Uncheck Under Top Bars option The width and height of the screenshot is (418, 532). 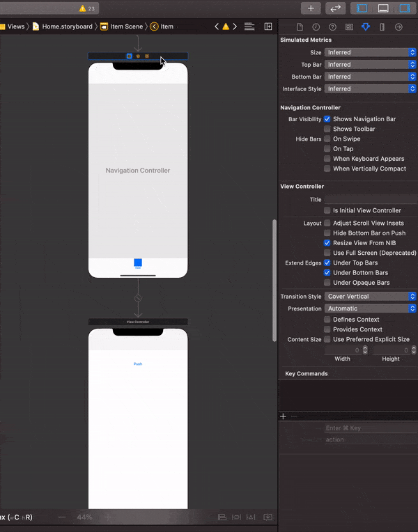tap(327, 263)
